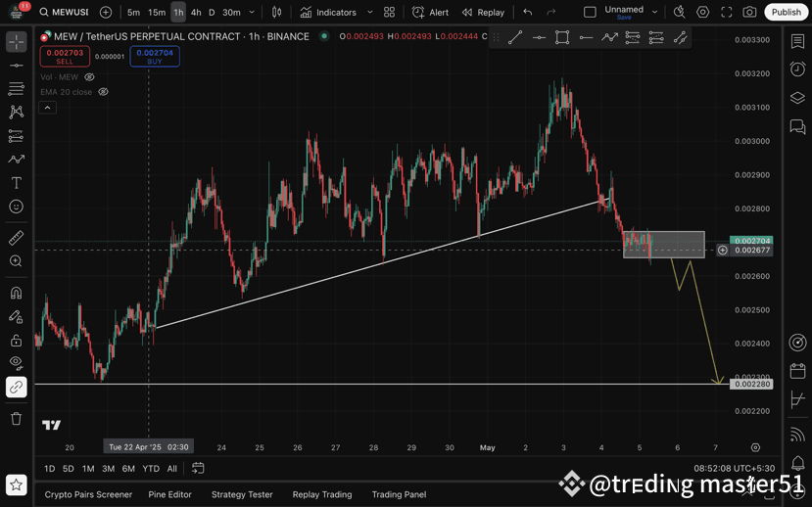Activate the zoom in tool
Screen dimensions: 812x507
[x=16, y=261]
